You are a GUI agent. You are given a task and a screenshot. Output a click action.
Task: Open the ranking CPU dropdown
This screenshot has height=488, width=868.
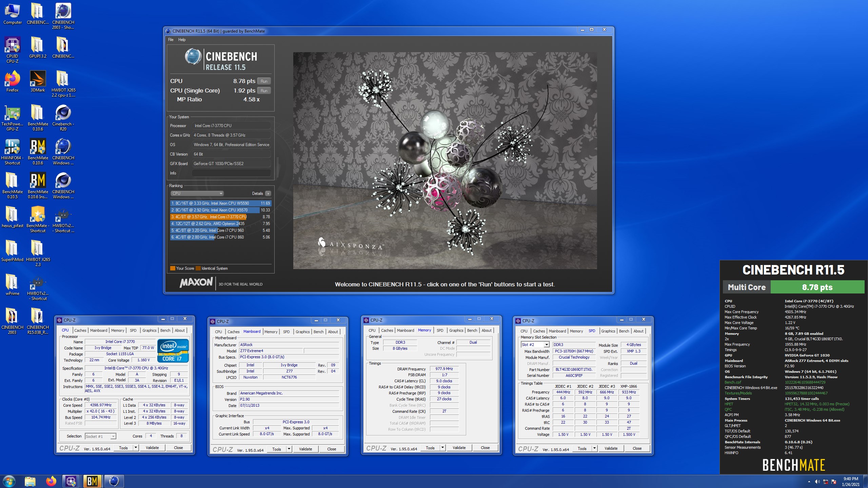pyautogui.click(x=197, y=194)
